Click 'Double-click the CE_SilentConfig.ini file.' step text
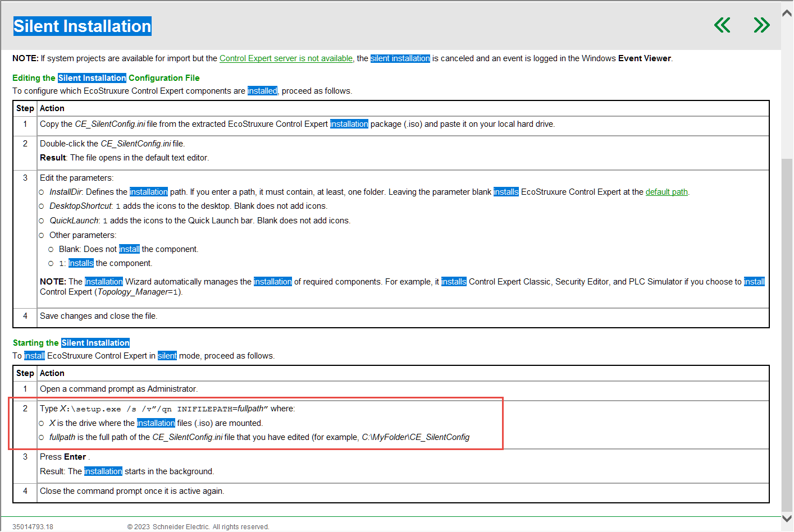This screenshot has height=532, width=794. pos(112,144)
